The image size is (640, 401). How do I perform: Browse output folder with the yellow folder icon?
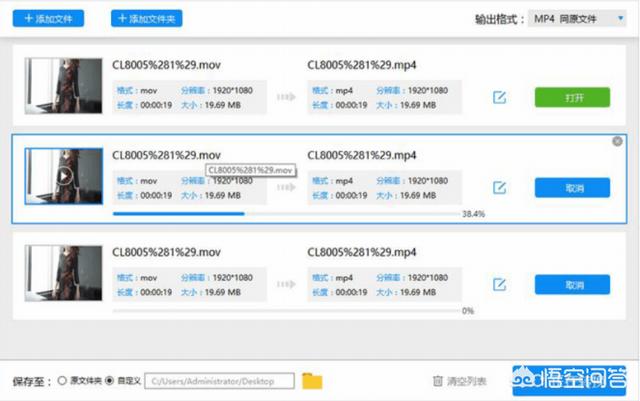[x=312, y=381]
